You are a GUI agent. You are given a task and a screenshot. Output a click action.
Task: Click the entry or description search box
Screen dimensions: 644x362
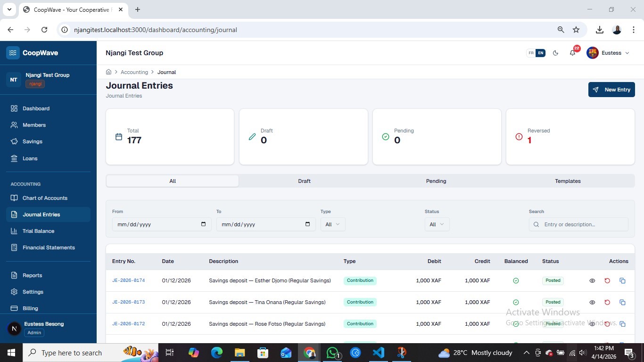[578, 224]
